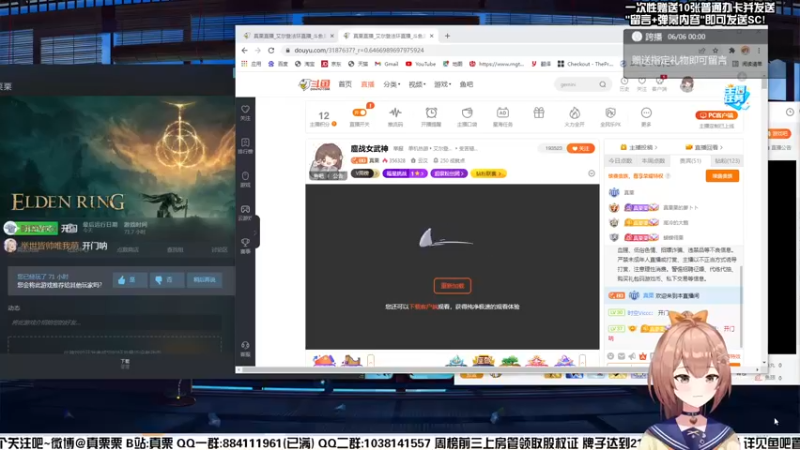Open the YouTube bookmark
The height and width of the screenshot is (450, 800).
[x=421, y=64]
